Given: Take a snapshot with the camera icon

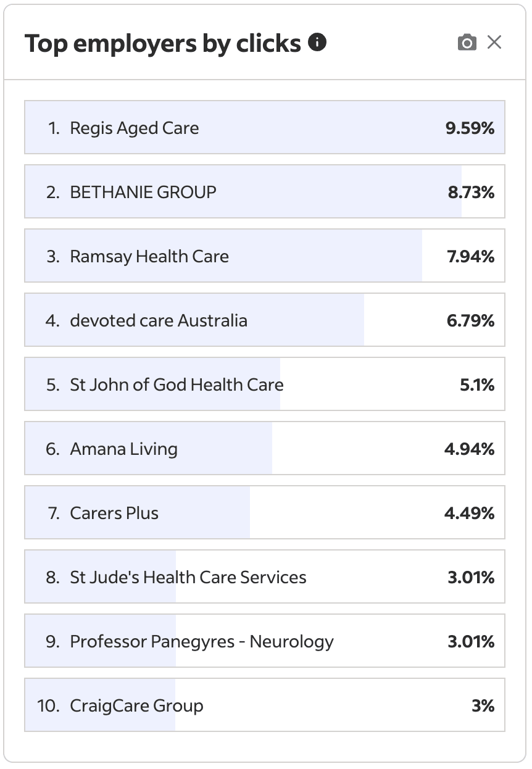Looking at the screenshot, I should tap(467, 43).
